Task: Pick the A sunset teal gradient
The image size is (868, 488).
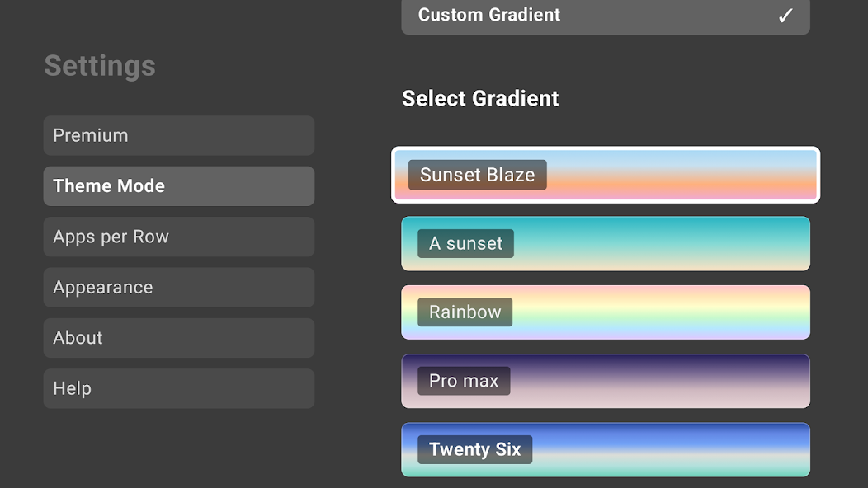Action: tap(660, 244)
